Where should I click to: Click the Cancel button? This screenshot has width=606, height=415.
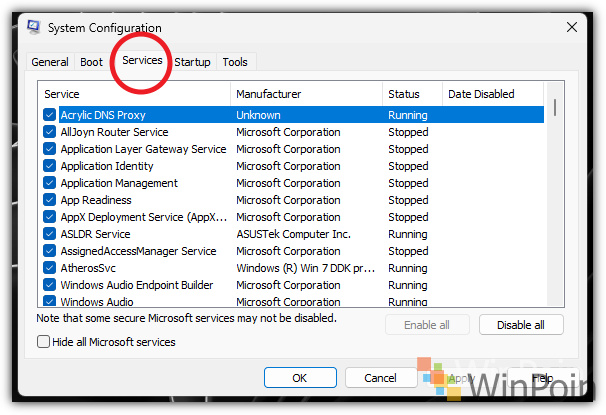[x=381, y=378]
